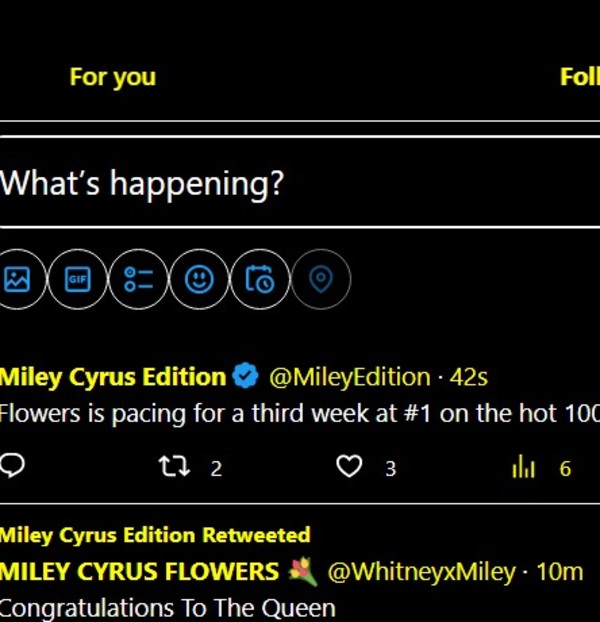600x622 pixels.
Task: Schedule the tweet with calendar icon
Action: pyautogui.click(x=259, y=279)
